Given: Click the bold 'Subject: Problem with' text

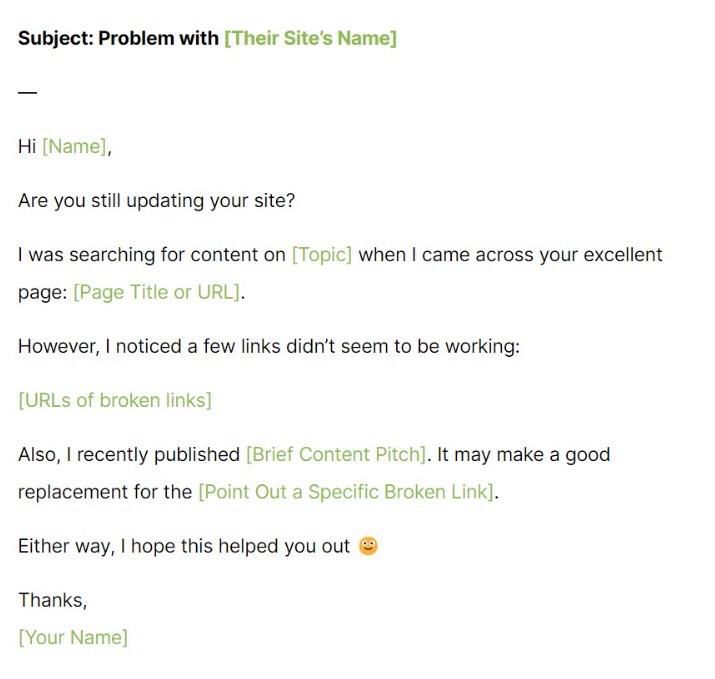Looking at the screenshot, I should [x=118, y=38].
